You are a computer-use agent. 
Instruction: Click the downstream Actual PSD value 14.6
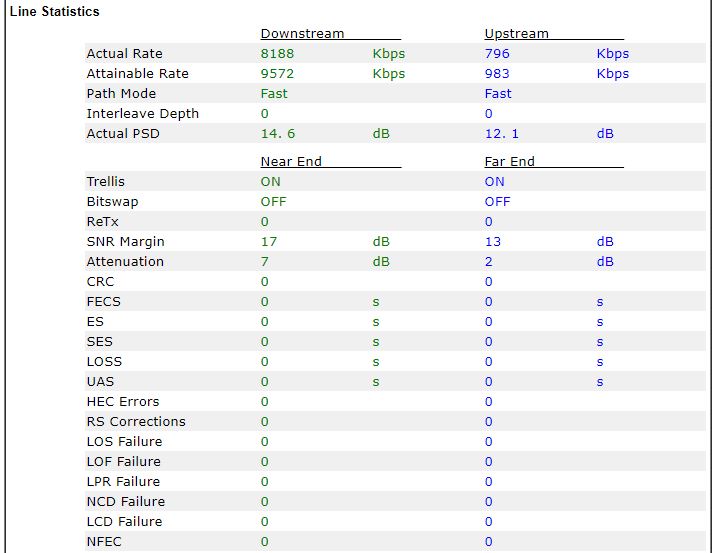point(278,134)
